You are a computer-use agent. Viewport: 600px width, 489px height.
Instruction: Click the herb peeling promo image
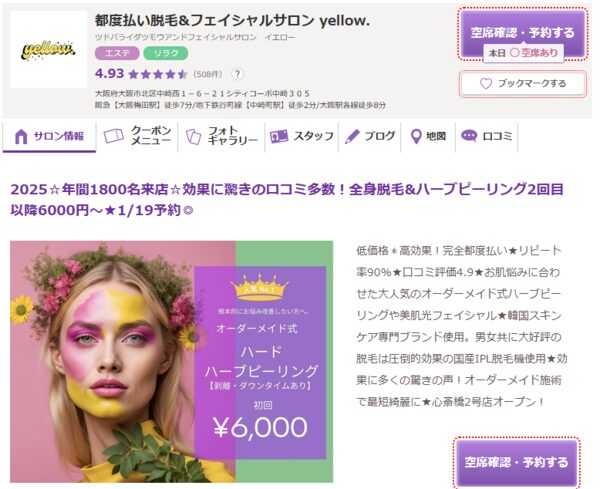171,362
